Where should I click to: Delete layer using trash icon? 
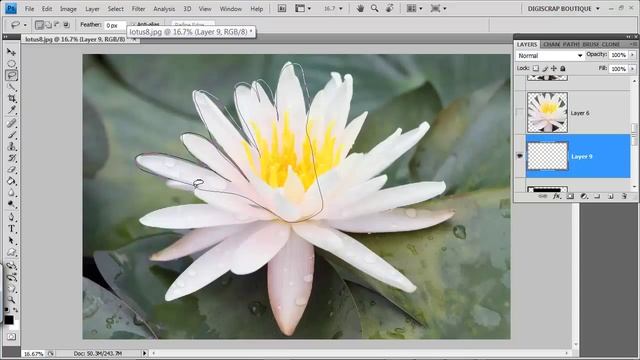point(624,196)
